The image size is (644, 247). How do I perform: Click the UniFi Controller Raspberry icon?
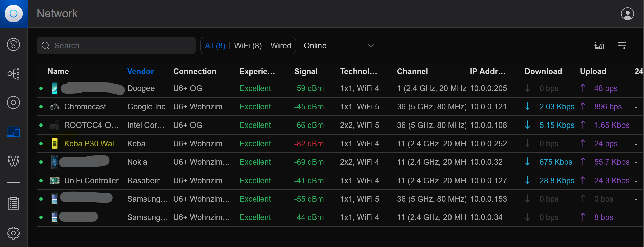[55, 181]
